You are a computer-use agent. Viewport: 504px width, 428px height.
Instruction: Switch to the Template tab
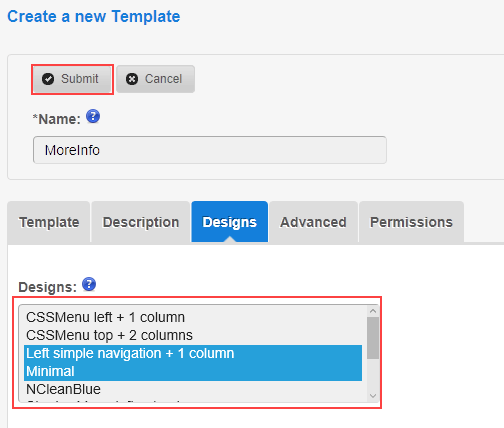[x=49, y=222]
